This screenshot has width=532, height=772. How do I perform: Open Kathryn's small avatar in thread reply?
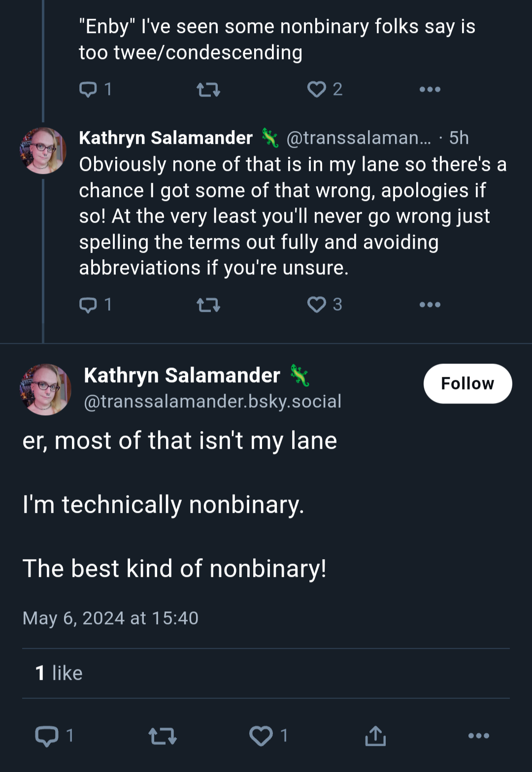43,151
